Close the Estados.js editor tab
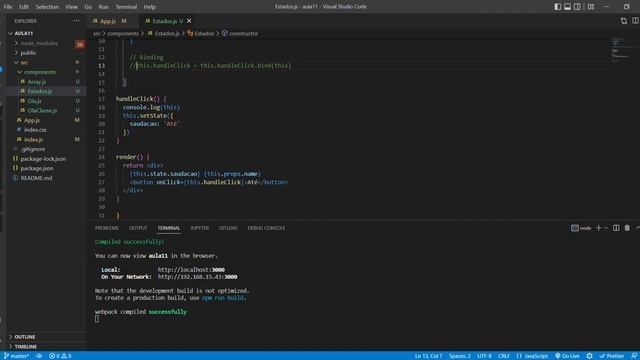This screenshot has width=640, height=360. (189, 21)
